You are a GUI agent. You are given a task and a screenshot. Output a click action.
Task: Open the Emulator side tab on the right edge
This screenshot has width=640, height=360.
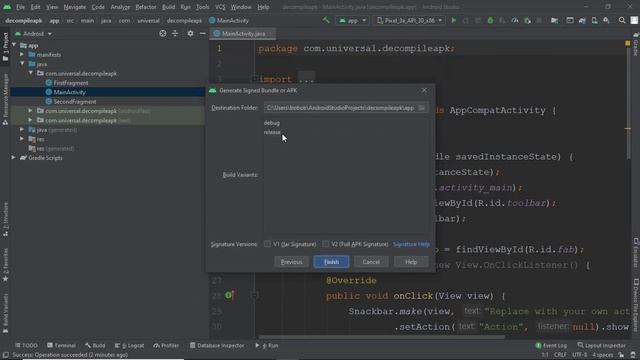point(636,253)
